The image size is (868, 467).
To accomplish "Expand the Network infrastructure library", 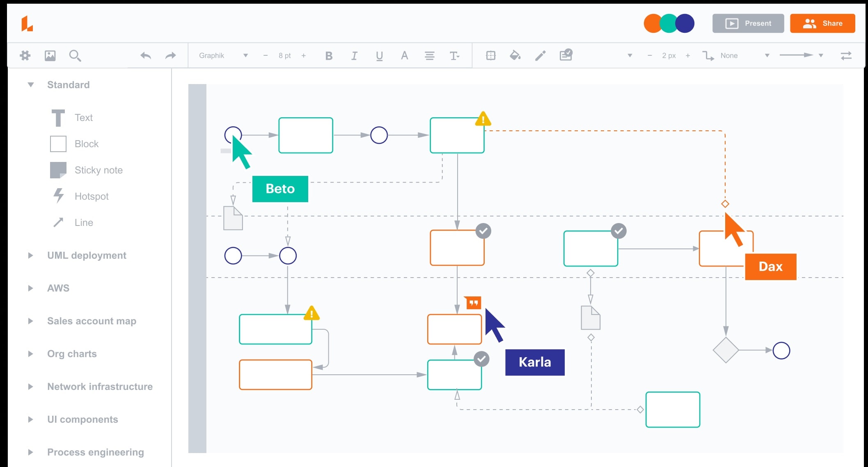I will click(30, 387).
